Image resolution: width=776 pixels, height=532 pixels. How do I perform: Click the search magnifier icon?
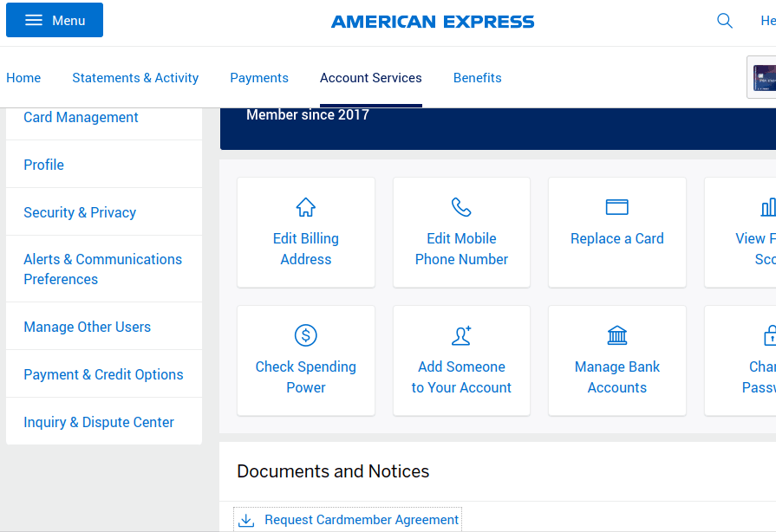(725, 21)
